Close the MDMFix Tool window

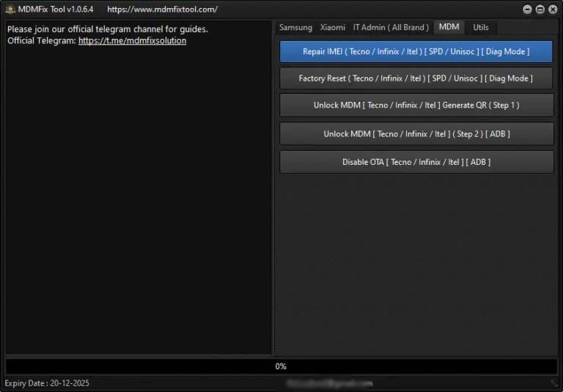pyautogui.click(x=552, y=10)
